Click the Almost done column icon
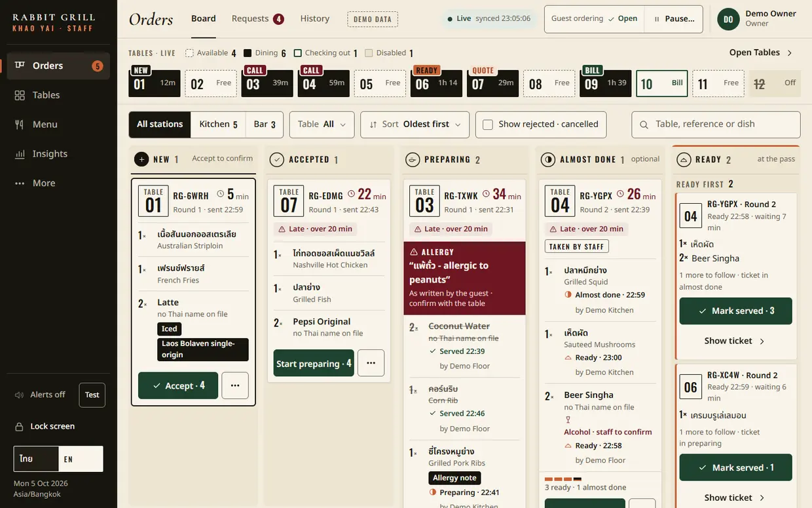The height and width of the screenshot is (508, 812). click(548, 159)
